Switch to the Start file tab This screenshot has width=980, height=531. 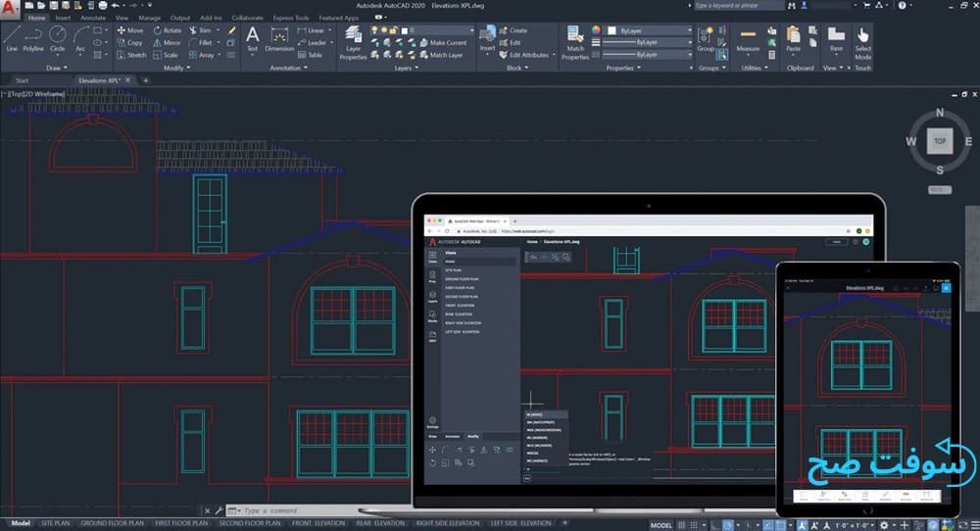[x=22, y=80]
